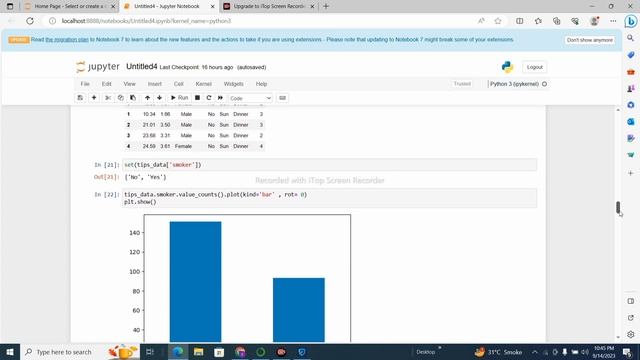640x360 pixels.
Task: Refresh the browser page
Action: [30, 21]
